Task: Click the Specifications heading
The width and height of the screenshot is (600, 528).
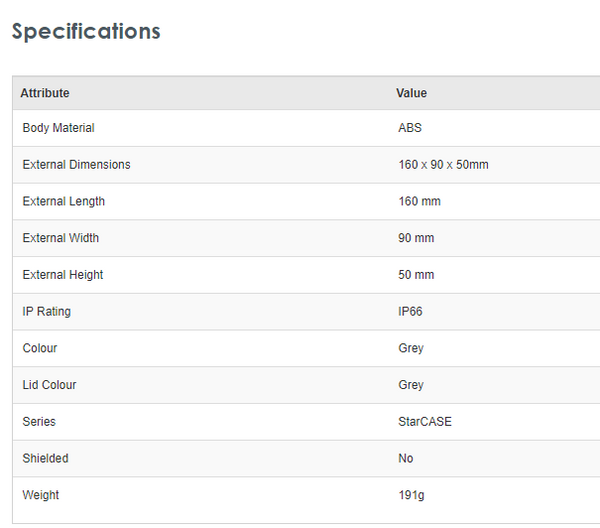Action: pos(86,31)
